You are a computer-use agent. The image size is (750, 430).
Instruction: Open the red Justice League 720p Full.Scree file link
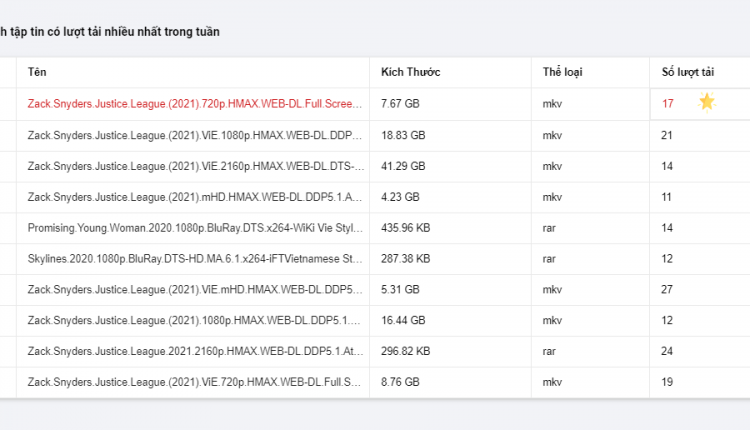point(195,104)
